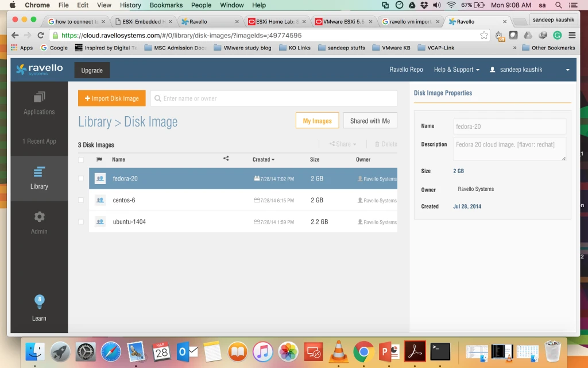Select the centos-6 row name
The height and width of the screenshot is (368, 588).
point(124,200)
